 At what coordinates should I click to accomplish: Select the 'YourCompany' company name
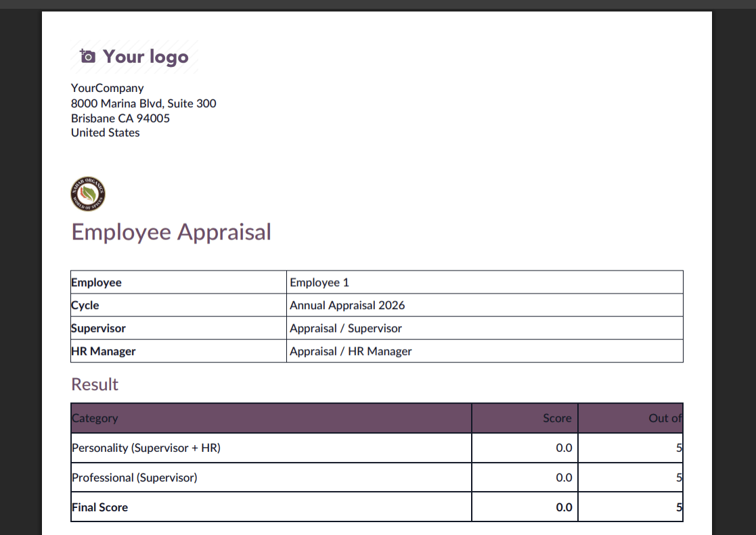tap(107, 88)
